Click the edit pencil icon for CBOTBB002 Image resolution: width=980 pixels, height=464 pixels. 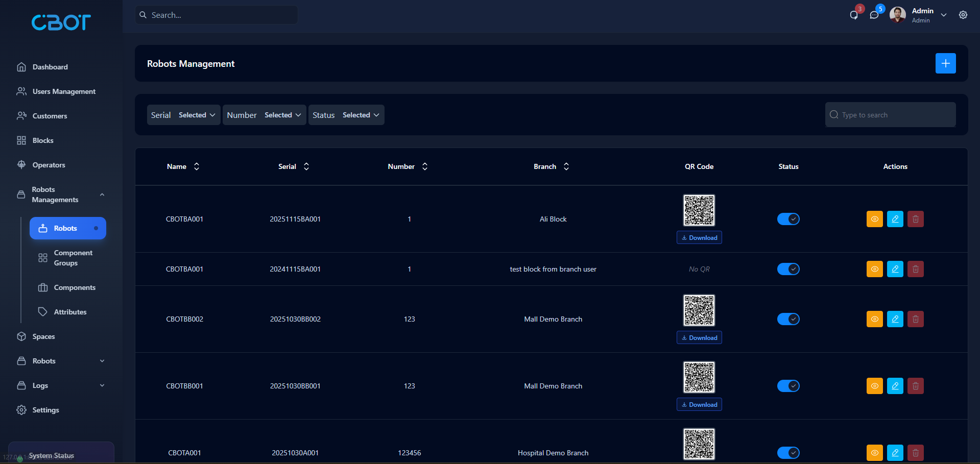895,319
